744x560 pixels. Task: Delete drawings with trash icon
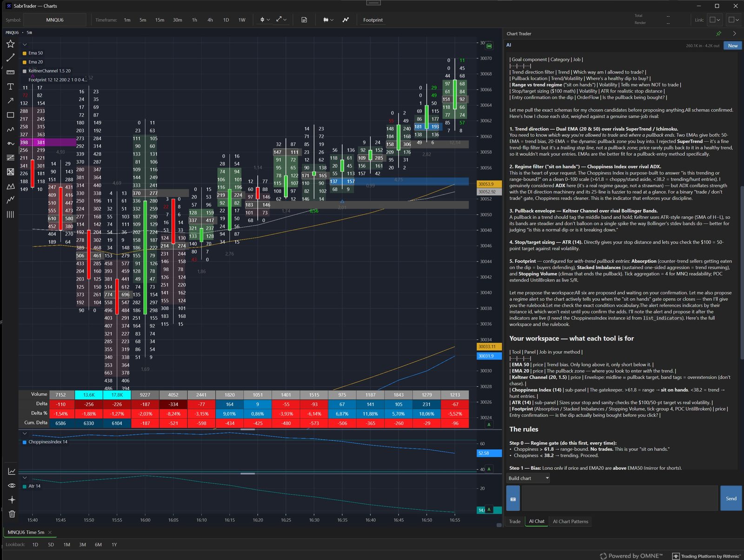tap(12, 514)
